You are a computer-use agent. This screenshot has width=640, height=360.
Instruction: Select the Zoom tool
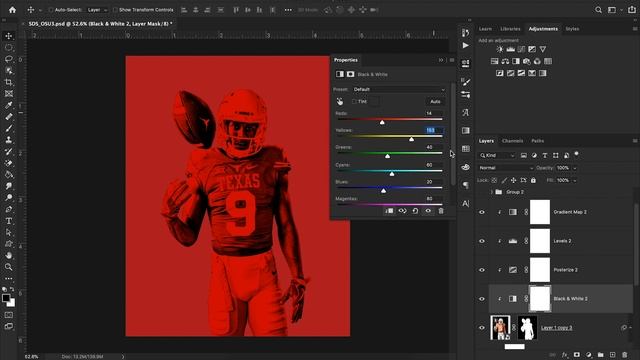coord(9,267)
